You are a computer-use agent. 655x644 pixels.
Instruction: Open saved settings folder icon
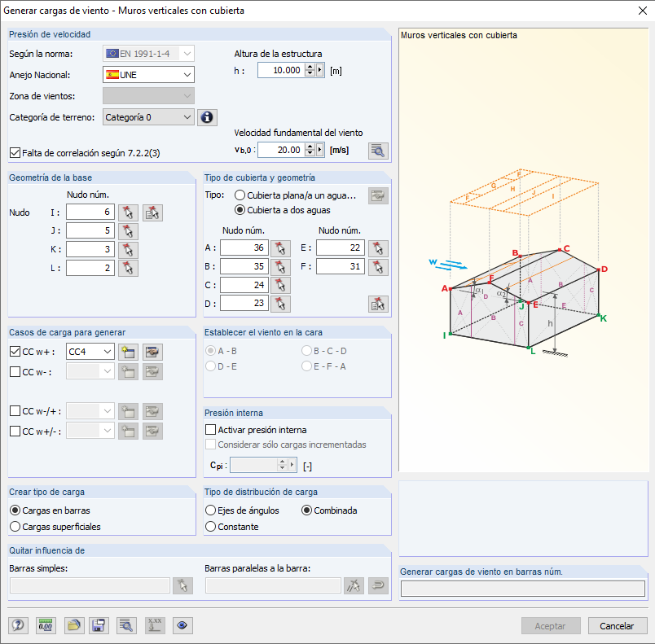point(74,625)
